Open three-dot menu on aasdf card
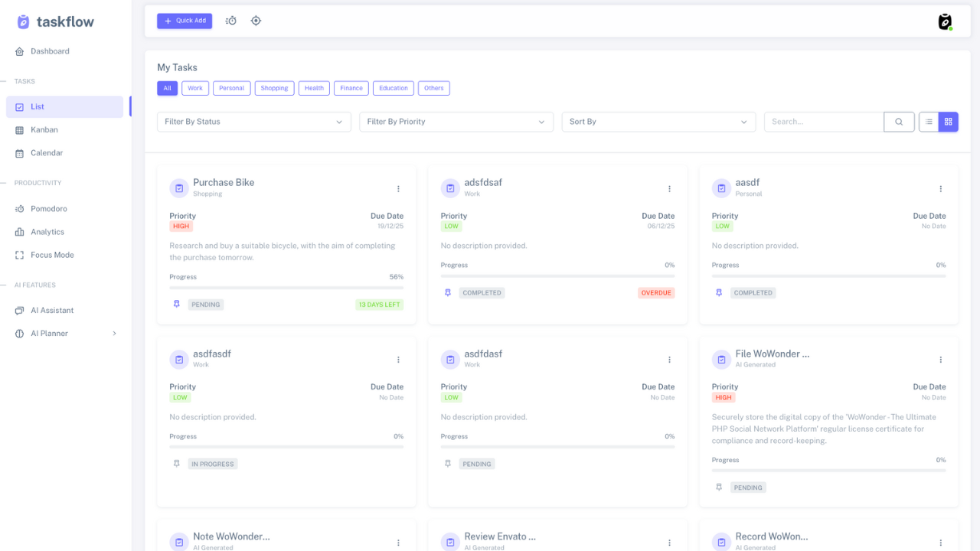This screenshot has width=980, height=551. pos(940,188)
